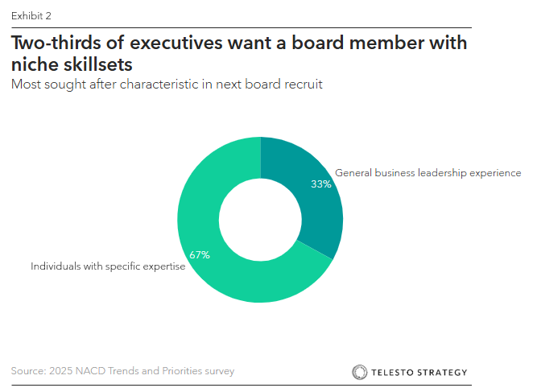Viewport: 537px width, 392px height.
Task: Click the 33% data label
Action: tap(320, 184)
